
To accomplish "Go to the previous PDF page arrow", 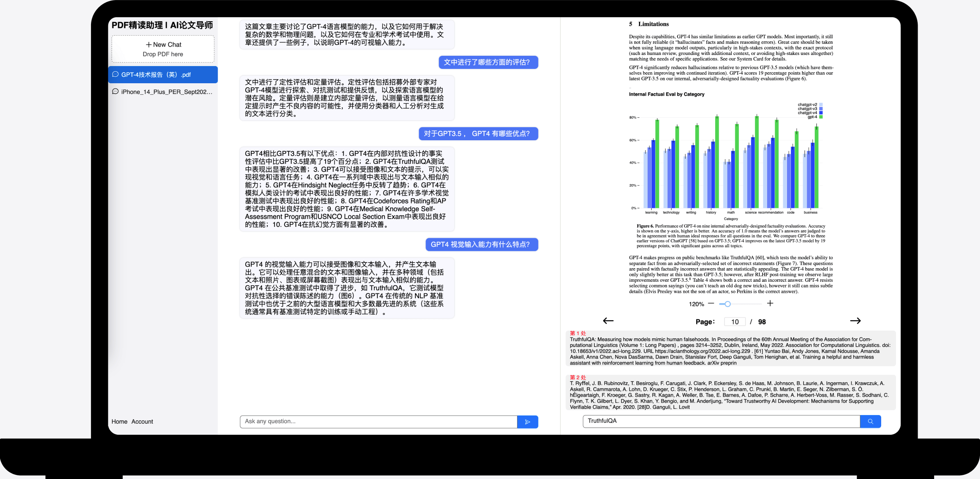I will (608, 321).
